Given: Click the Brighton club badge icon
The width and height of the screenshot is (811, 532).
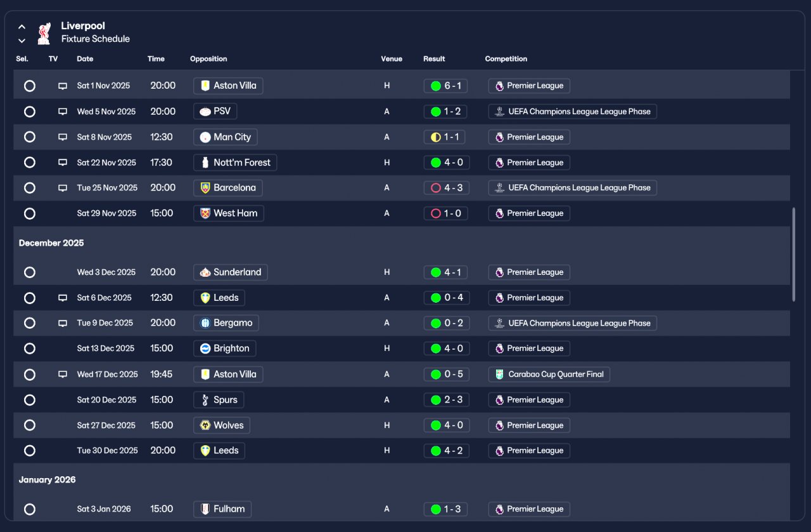Looking at the screenshot, I should (205, 348).
